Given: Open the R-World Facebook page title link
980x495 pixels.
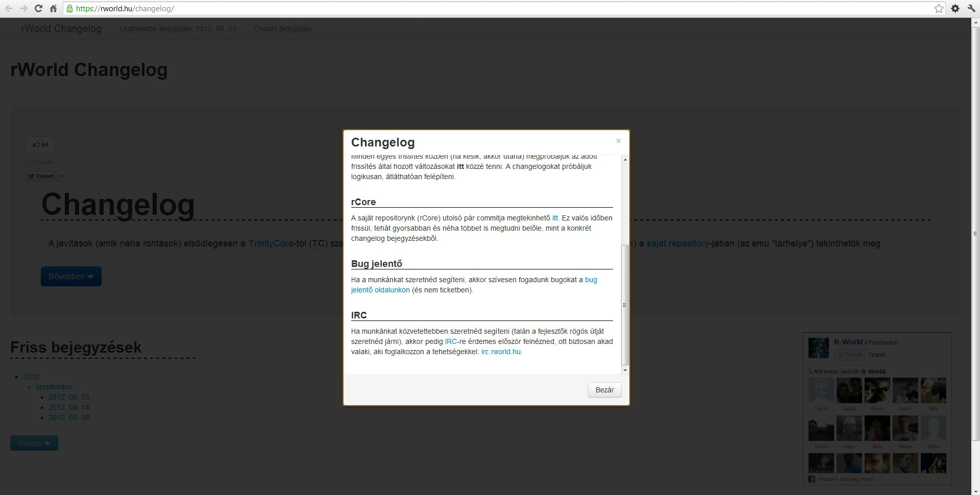Looking at the screenshot, I should [848, 342].
